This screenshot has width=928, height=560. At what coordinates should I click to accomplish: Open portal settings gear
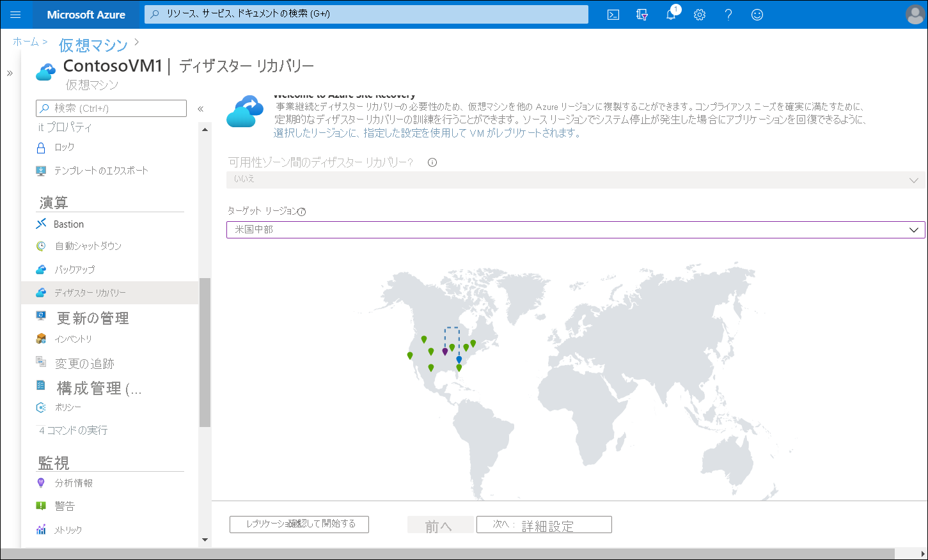tap(700, 15)
